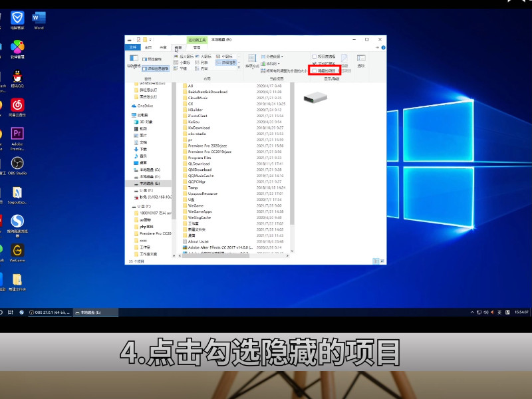Open Sogou browser desktop icon

(x=17, y=225)
